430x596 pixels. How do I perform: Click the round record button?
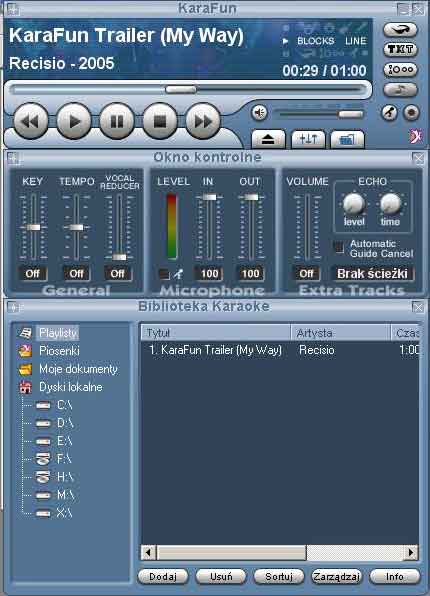(x=411, y=113)
